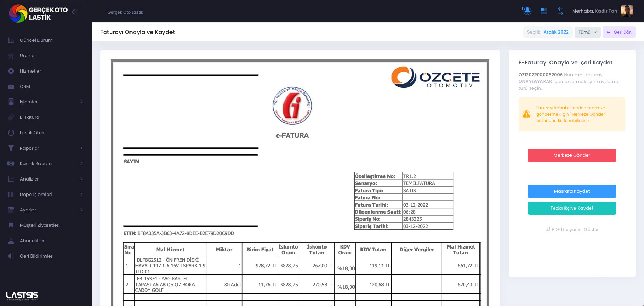644x306 pixels.
Task: Click the Ürünler cart icon
Action: [x=11, y=55]
